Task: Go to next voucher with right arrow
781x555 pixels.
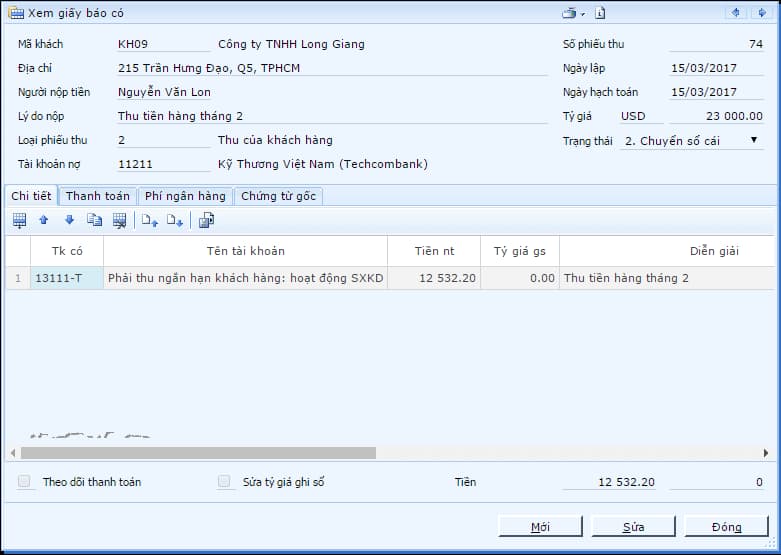Action: point(762,13)
